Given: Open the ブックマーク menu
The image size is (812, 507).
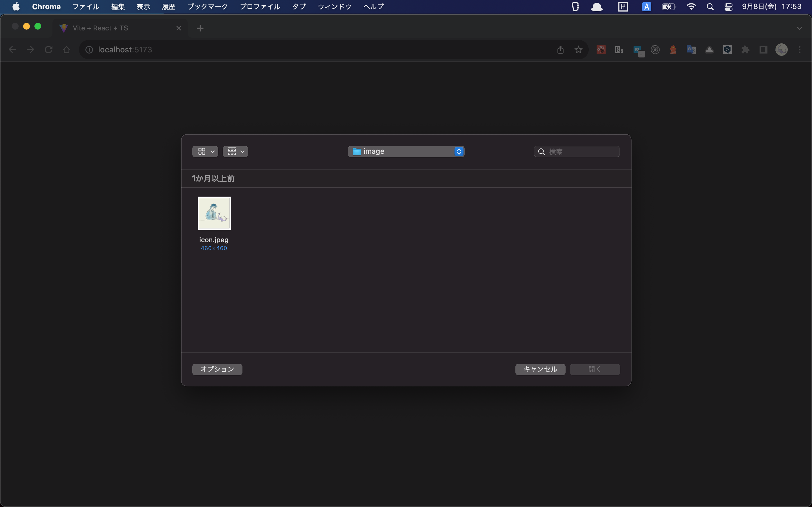Looking at the screenshot, I should pos(207,7).
